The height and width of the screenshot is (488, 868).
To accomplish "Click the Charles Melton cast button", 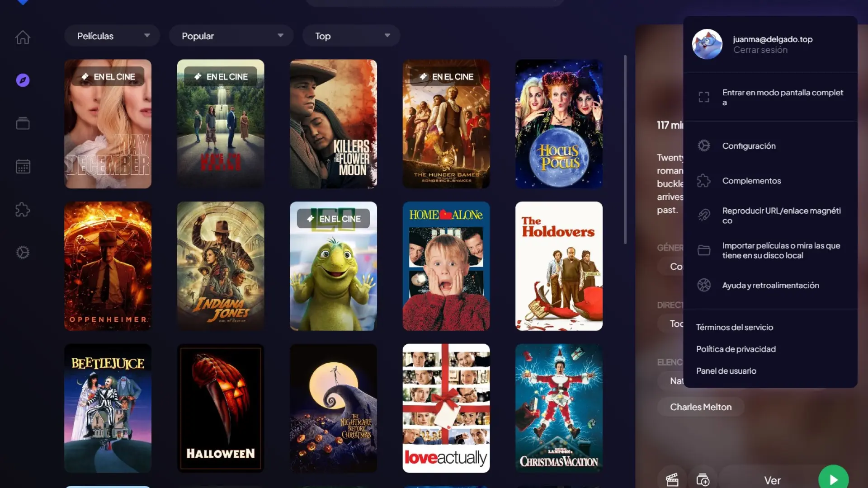I will 700,407.
